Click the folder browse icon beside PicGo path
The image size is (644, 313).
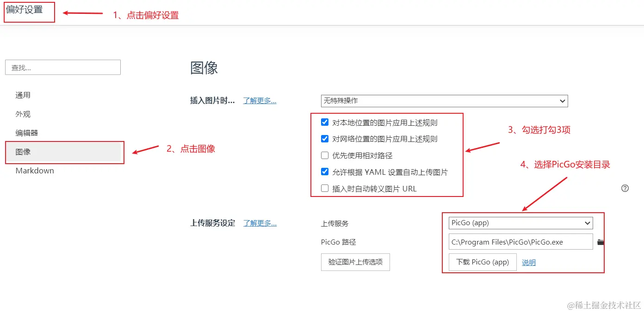pyautogui.click(x=601, y=242)
